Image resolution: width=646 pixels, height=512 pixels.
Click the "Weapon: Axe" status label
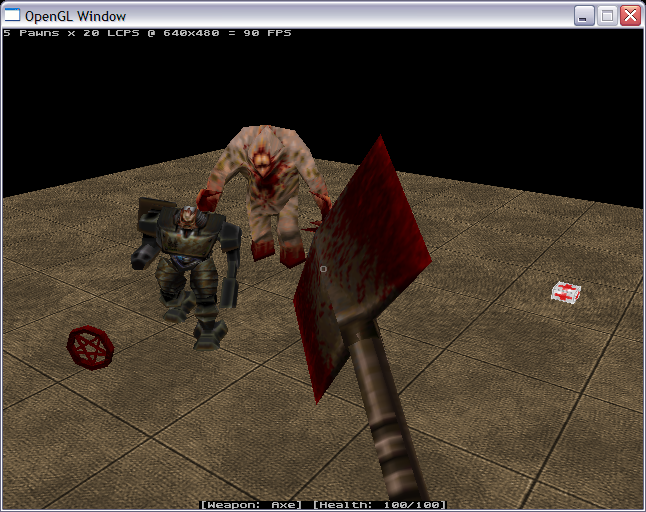(x=254, y=505)
